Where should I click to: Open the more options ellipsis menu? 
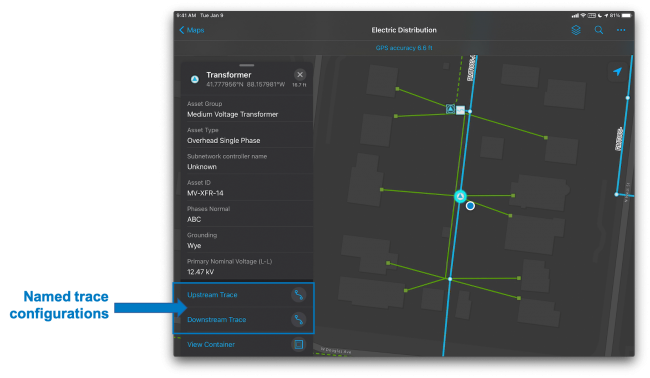click(x=621, y=30)
